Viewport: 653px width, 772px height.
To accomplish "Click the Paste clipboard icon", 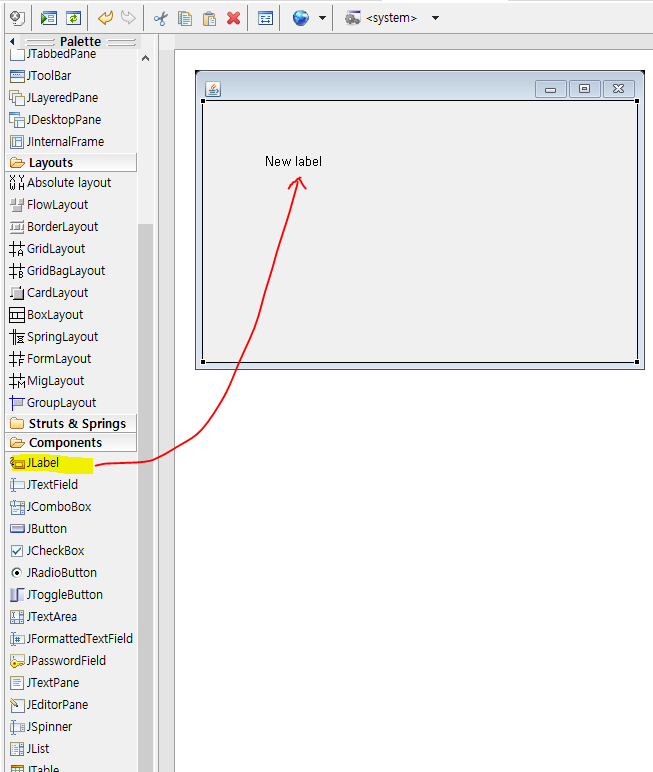I will (209, 19).
